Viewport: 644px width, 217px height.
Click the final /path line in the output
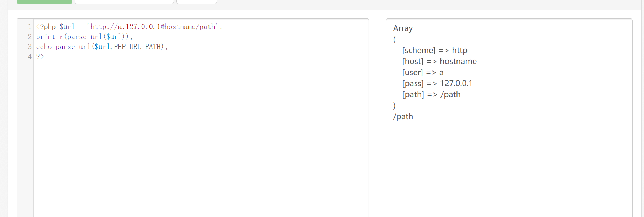pos(403,117)
